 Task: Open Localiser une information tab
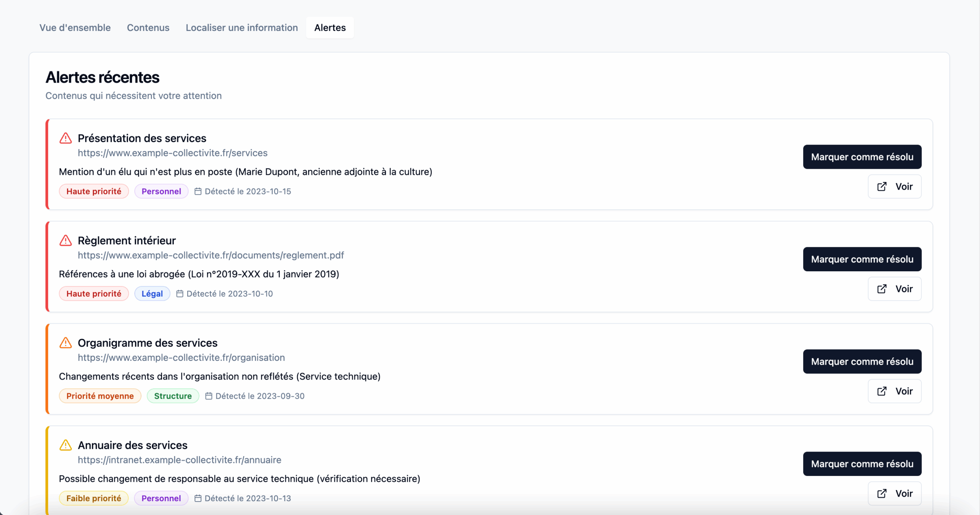242,28
